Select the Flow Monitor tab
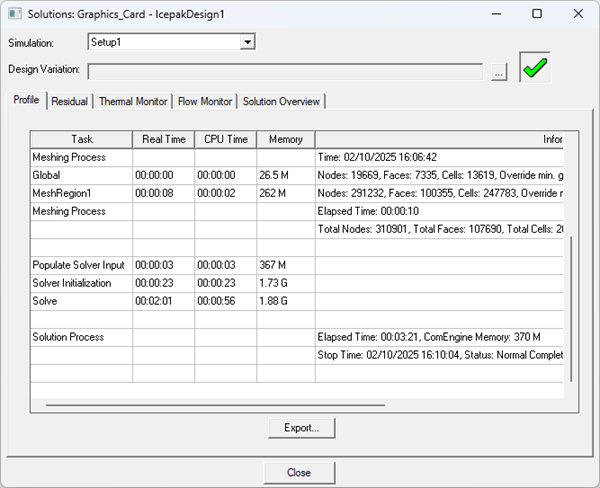Image resolution: width=600 pixels, height=488 pixels. (x=205, y=101)
